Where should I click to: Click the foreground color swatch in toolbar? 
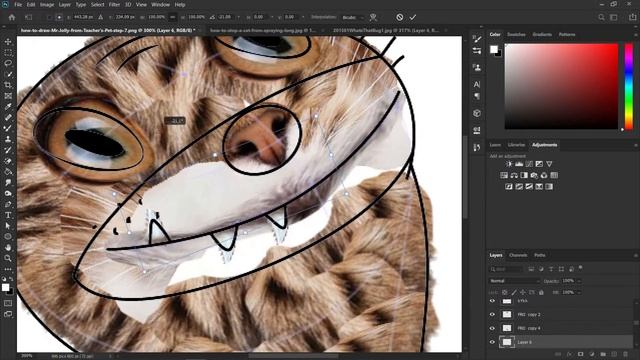(5, 287)
